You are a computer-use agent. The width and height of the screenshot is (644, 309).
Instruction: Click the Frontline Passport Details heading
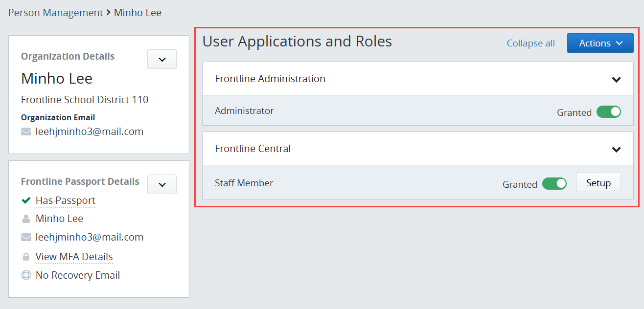[80, 182]
